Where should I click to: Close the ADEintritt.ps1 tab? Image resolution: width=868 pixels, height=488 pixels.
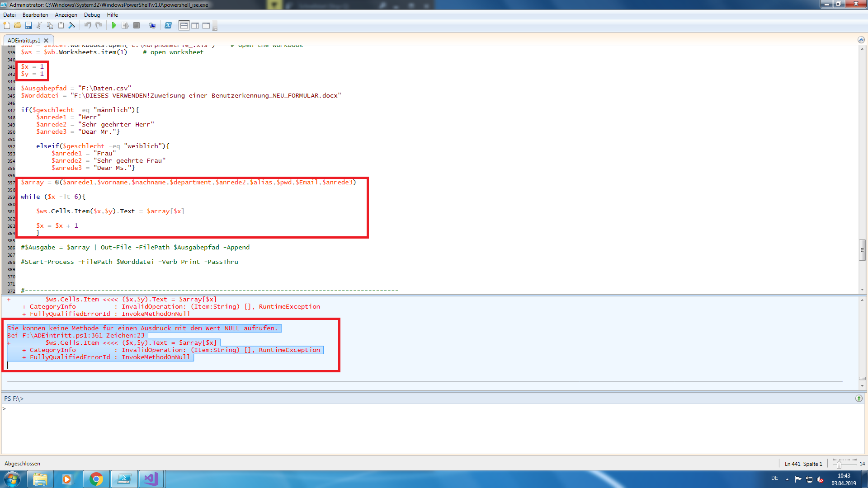tap(46, 41)
